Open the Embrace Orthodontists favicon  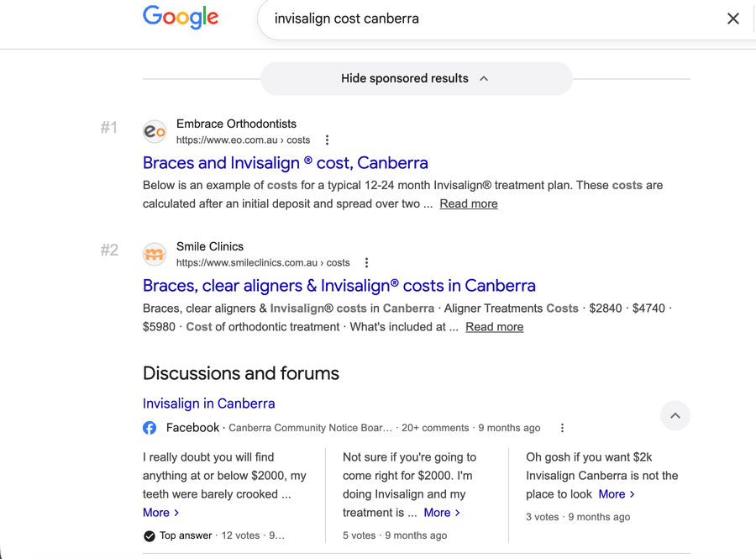point(155,131)
